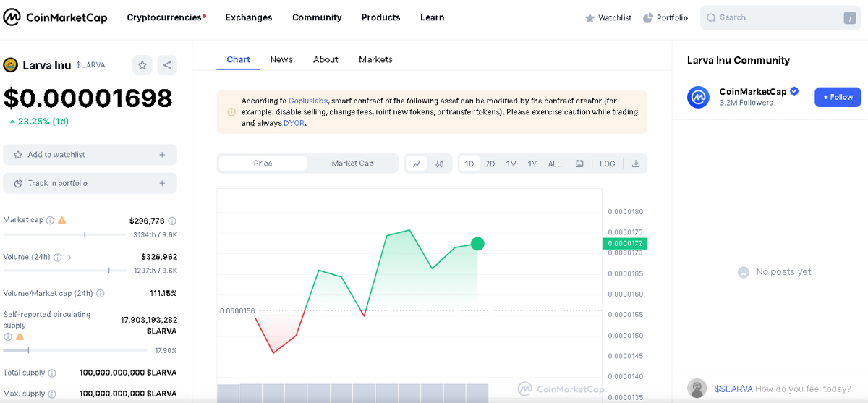Click the calendar date-range icon on chart
This screenshot has height=403, width=868.
pos(579,164)
